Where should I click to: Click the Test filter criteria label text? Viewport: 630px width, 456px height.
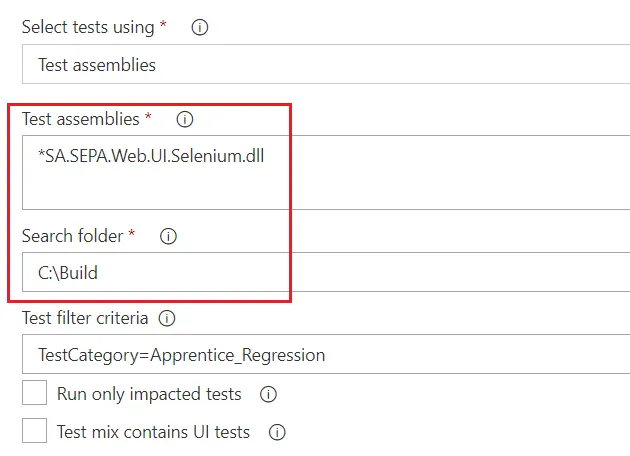[x=85, y=319]
